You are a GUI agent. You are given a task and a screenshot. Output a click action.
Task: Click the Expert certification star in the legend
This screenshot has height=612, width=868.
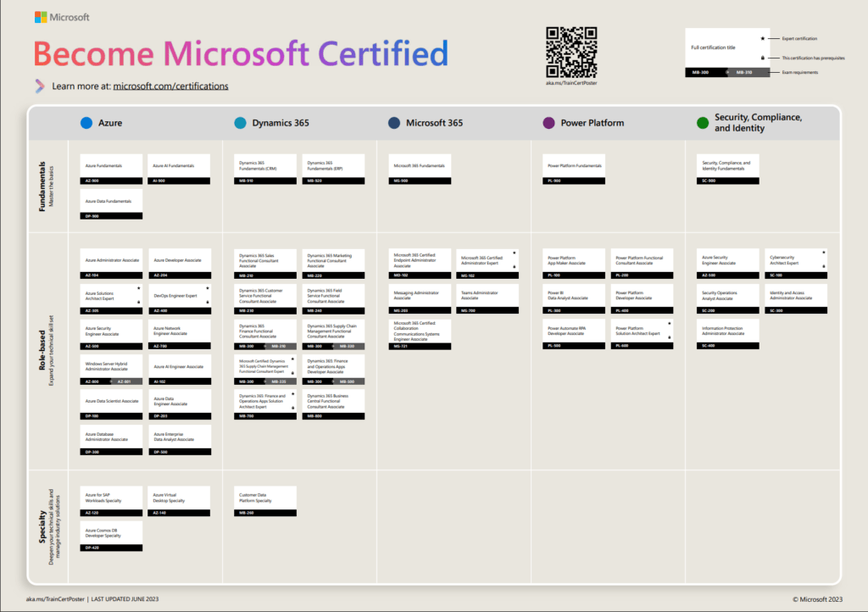[x=762, y=37]
